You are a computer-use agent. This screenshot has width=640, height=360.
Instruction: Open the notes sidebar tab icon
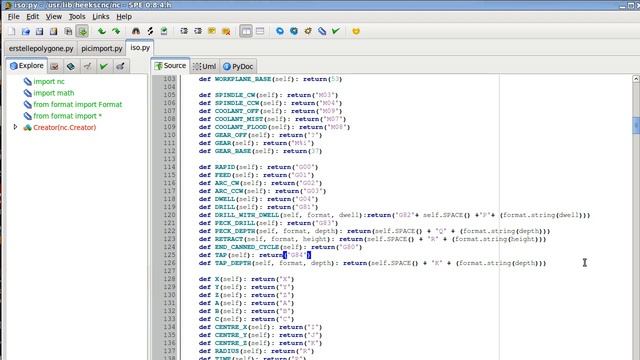click(x=87, y=66)
